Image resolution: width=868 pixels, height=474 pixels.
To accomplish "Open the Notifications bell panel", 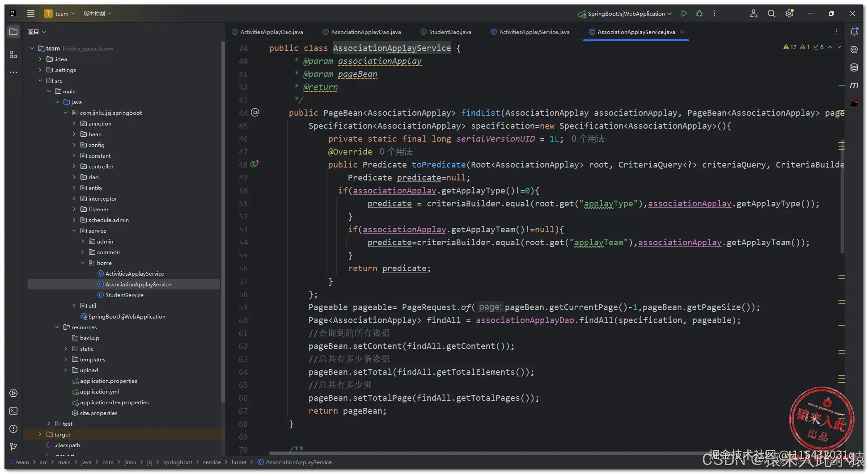I will [x=854, y=32].
